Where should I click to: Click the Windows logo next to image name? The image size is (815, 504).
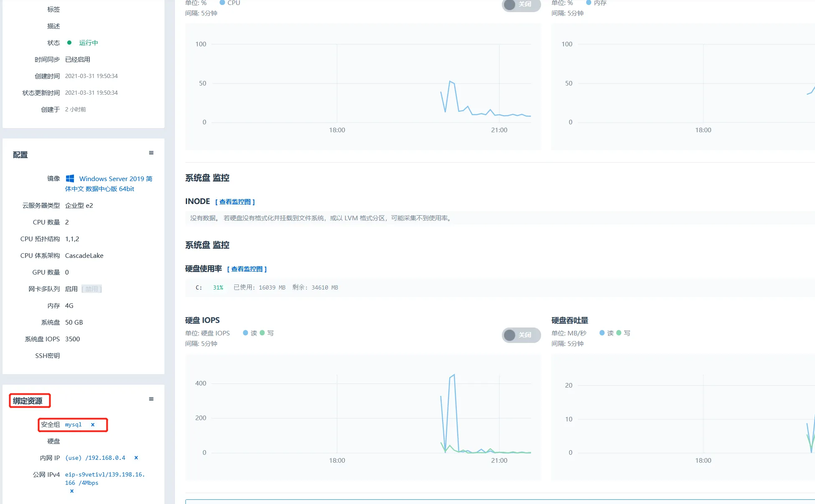coord(70,179)
